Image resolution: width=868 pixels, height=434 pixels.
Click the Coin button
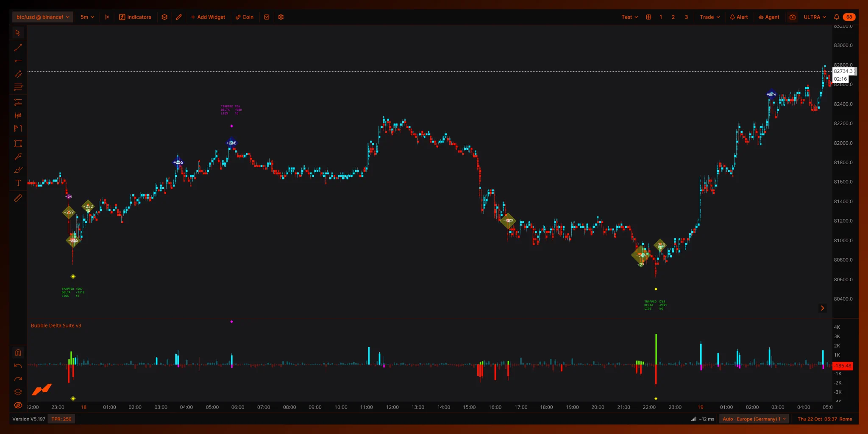pos(245,17)
